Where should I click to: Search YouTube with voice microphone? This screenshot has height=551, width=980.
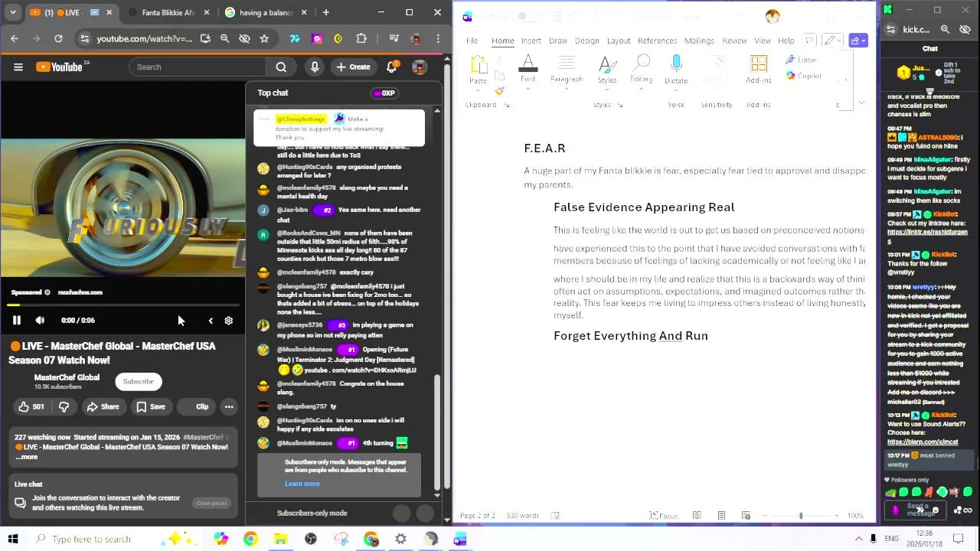315,67
